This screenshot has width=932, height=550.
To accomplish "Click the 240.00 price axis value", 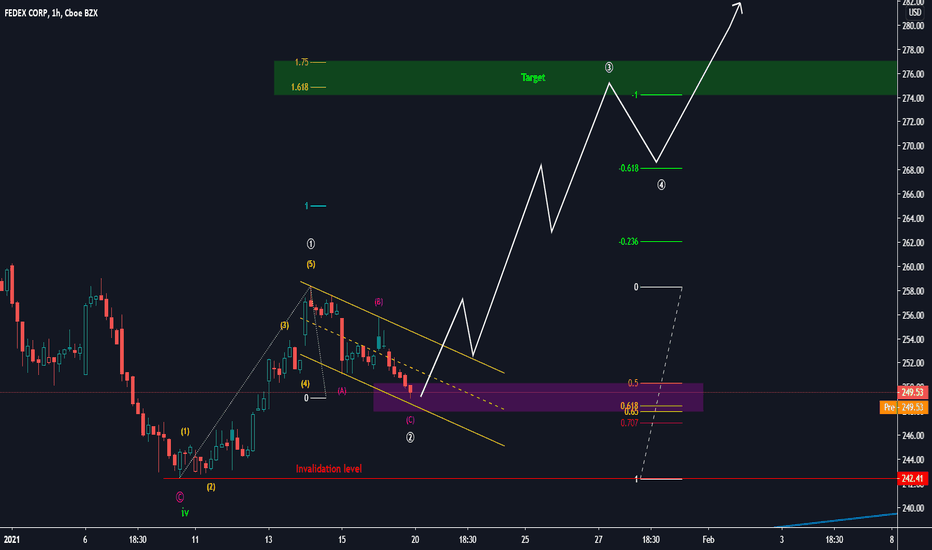I will tap(913, 508).
